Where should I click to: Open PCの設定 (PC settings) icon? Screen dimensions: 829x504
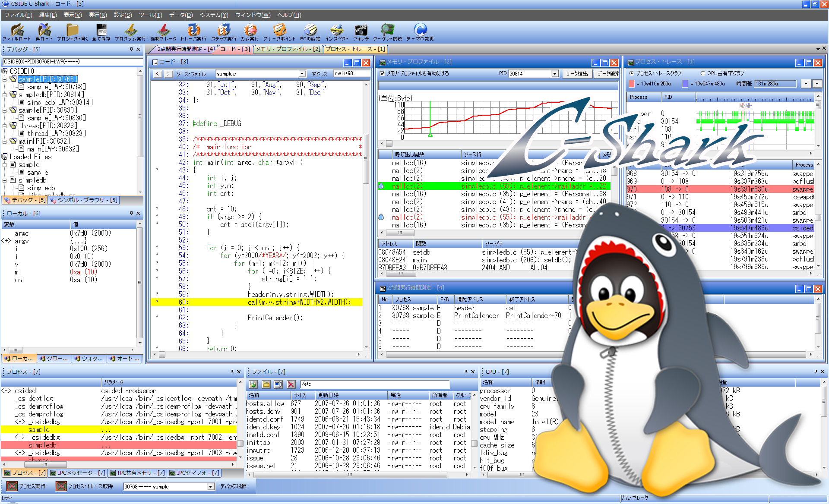pos(310,29)
